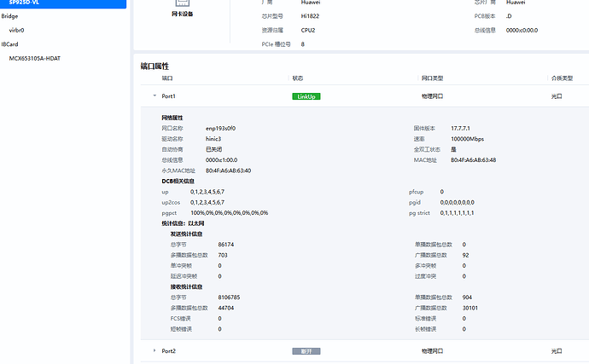Select the IBCard category in sidebar
The image size is (589, 364).
(9, 44)
